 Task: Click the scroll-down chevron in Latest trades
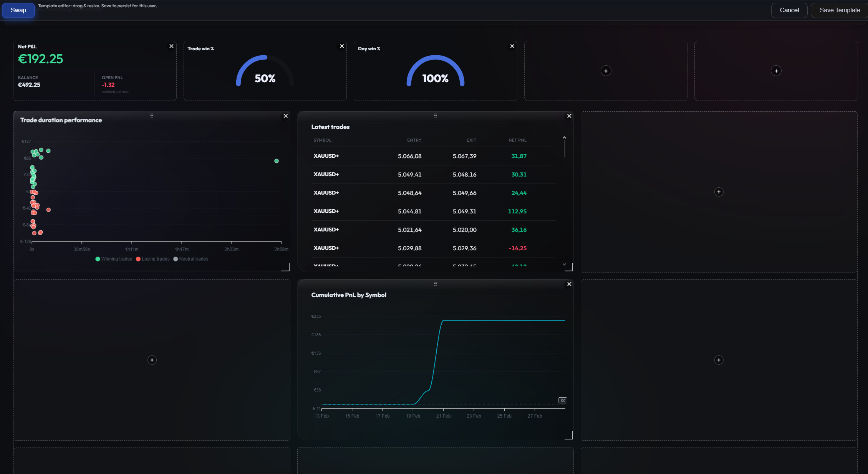[564, 264]
